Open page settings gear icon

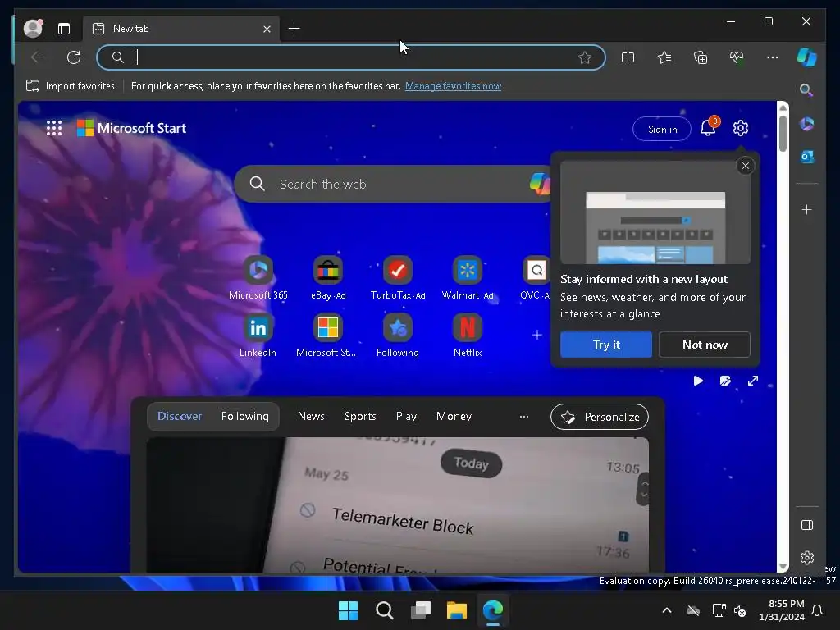741,128
